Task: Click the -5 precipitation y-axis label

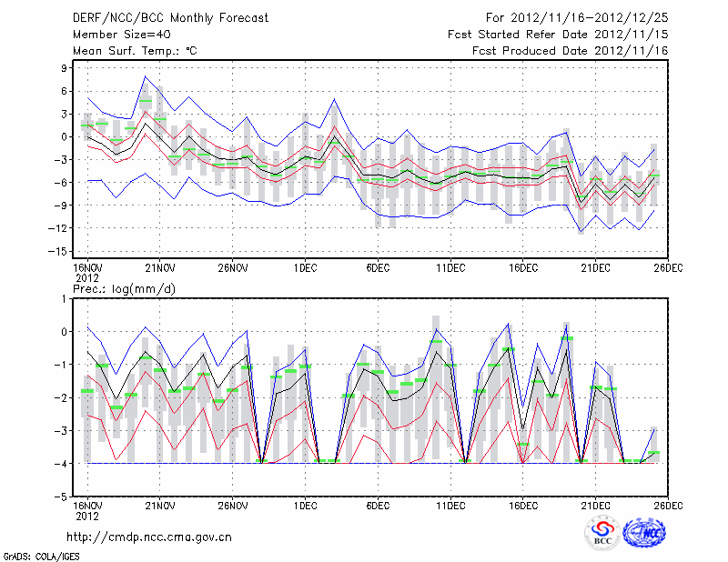Action: tap(61, 497)
